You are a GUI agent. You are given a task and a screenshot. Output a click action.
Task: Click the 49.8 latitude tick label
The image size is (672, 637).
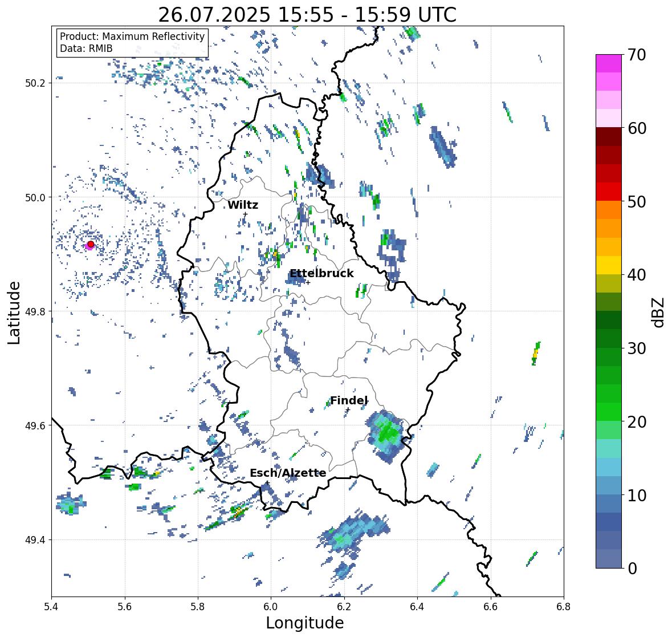tap(35, 311)
